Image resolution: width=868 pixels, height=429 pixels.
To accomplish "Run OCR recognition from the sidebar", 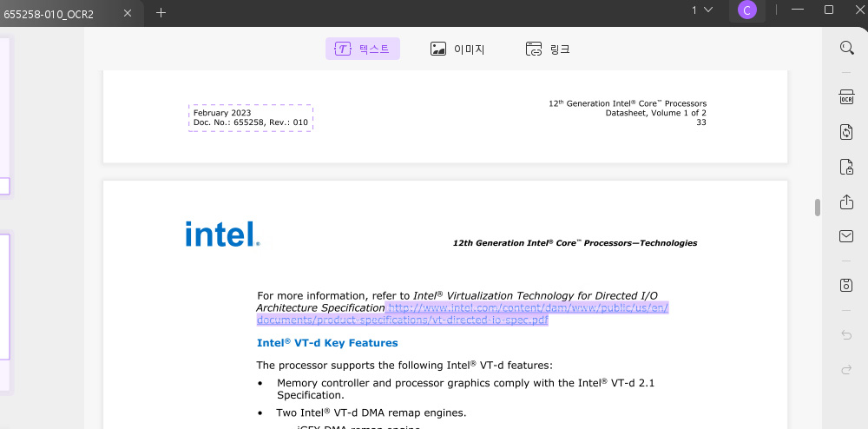I will pyautogui.click(x=846, y=97).
